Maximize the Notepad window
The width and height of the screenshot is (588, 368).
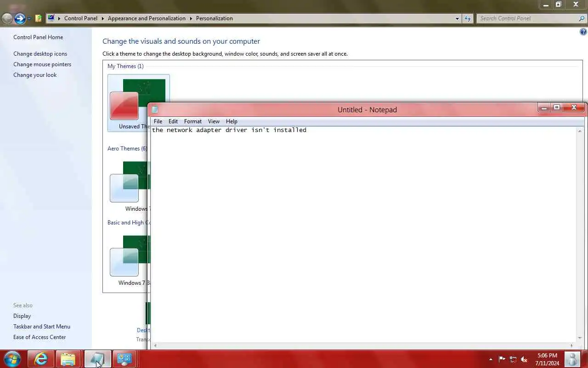click(x=557, y=108)
